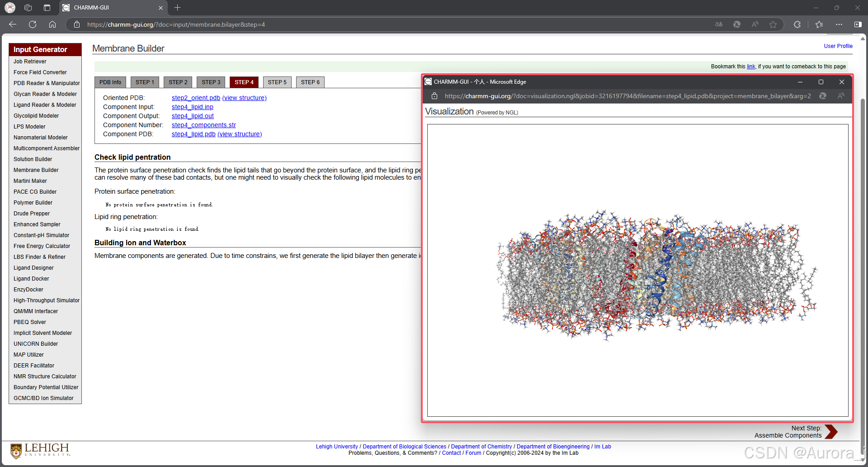This screenshot has height=467, width=868.
Task: Close the visualization popup window
Action: tap(842, 82)
